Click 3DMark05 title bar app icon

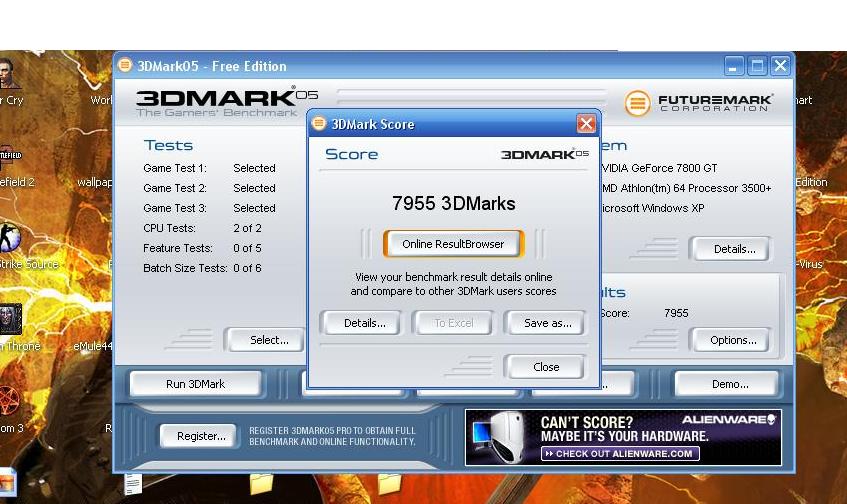125,65
